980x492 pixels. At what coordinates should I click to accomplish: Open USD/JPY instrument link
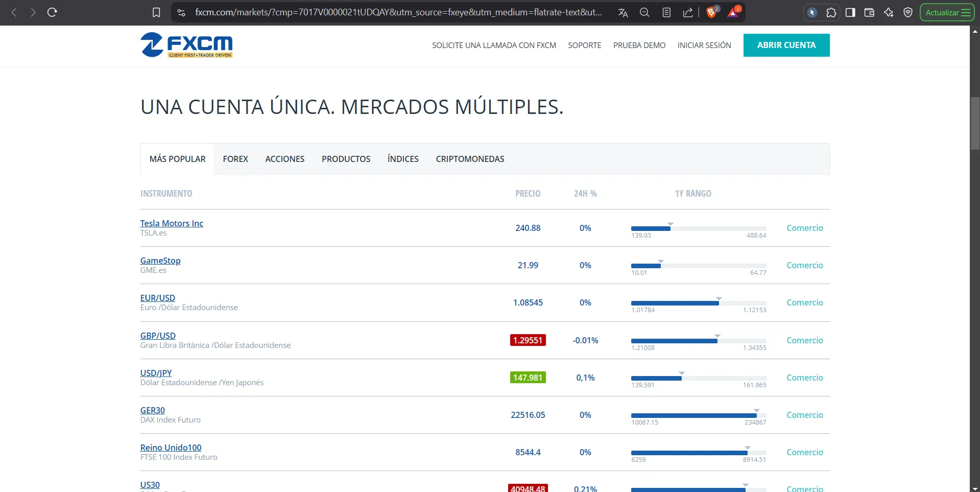[x=156, y=373]
